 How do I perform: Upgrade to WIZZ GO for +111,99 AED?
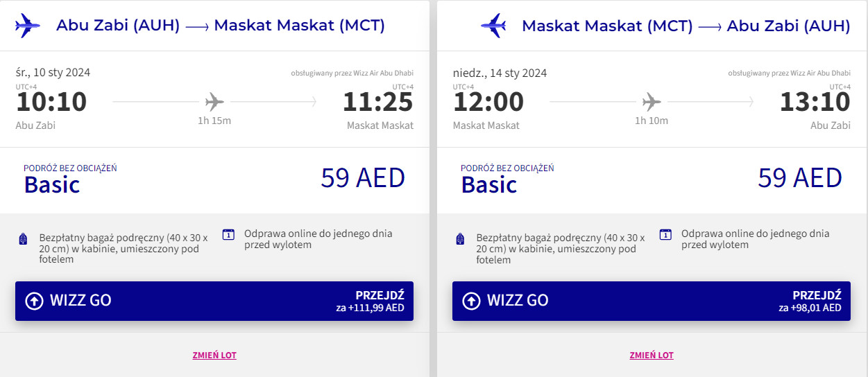[214, 301]
